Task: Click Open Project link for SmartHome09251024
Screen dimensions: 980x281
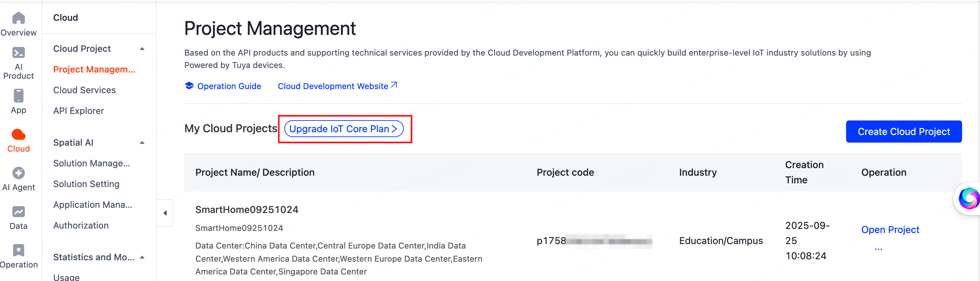Action: [x=890, y=230]
